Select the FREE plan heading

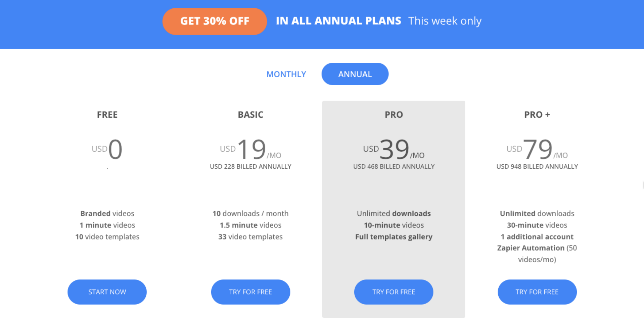click(107, 115)
